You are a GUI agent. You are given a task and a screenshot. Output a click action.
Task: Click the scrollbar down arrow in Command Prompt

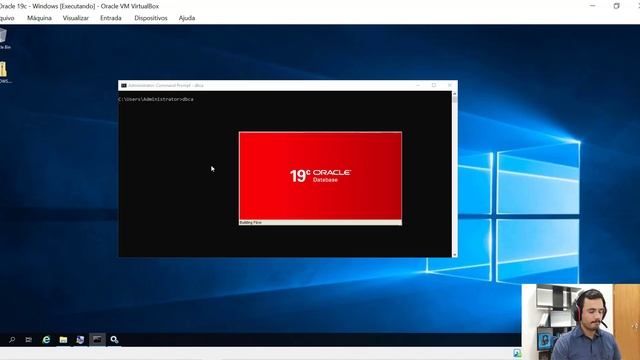[x=455, y=255]
